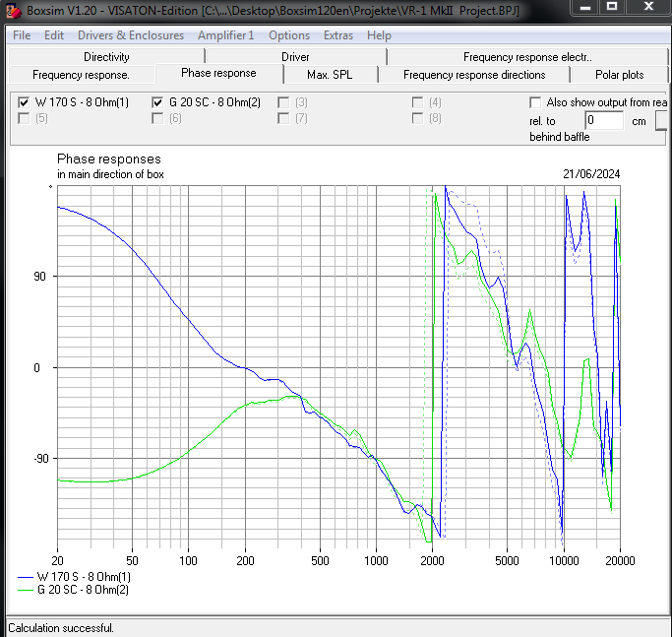Enable Also show output from rear checkbox
Screen dimensions: 672x637
point(535,102)
